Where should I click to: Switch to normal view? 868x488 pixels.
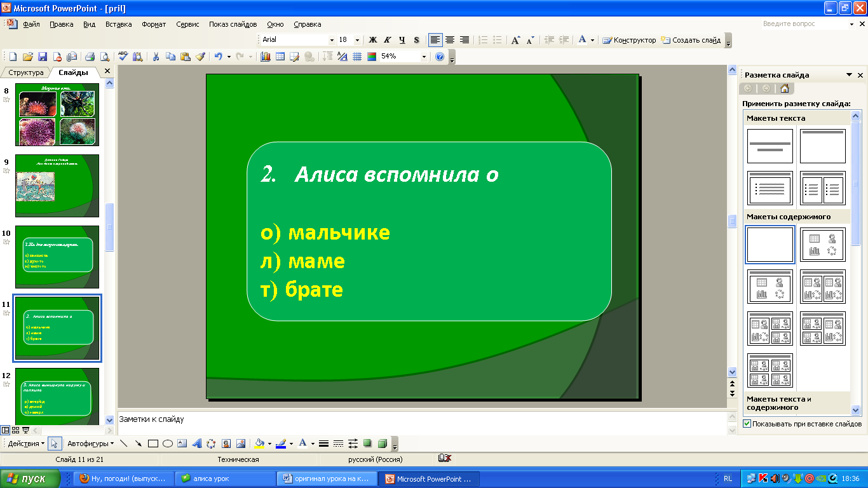coord(6,430)
